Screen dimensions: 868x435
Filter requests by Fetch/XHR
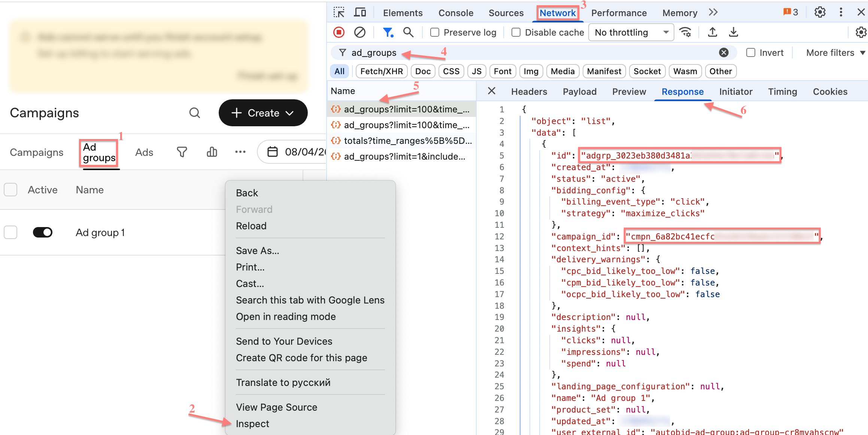381,71
